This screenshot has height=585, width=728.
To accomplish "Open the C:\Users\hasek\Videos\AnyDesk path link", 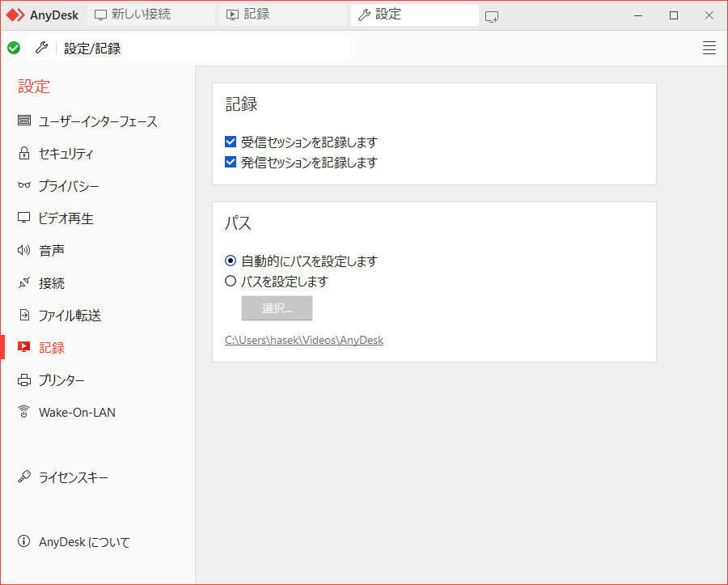I will point(304,340).
